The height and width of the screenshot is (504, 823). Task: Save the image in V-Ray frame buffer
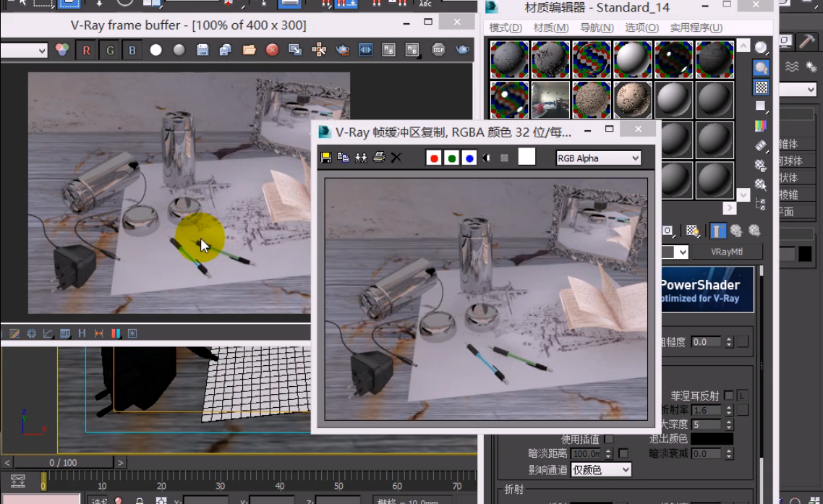click(202, 51)
